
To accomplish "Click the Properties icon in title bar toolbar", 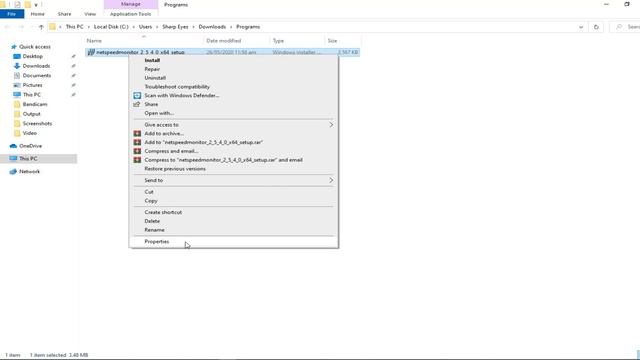I will [18, 4].
